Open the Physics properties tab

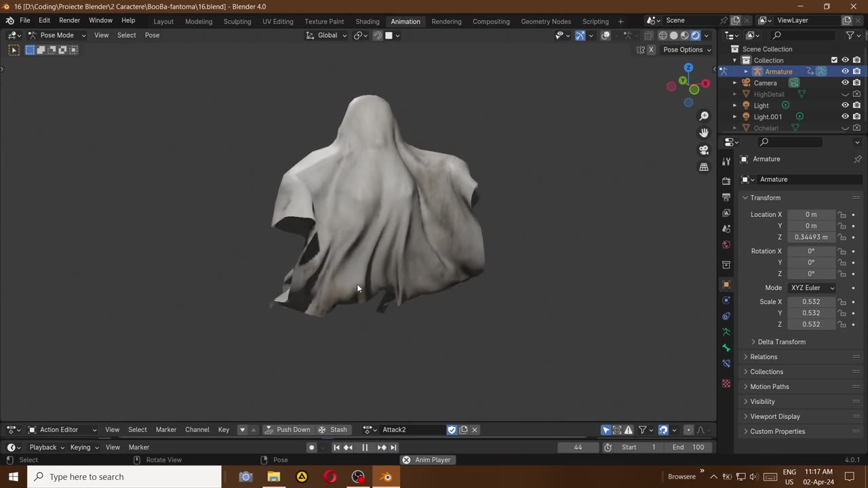726,300
